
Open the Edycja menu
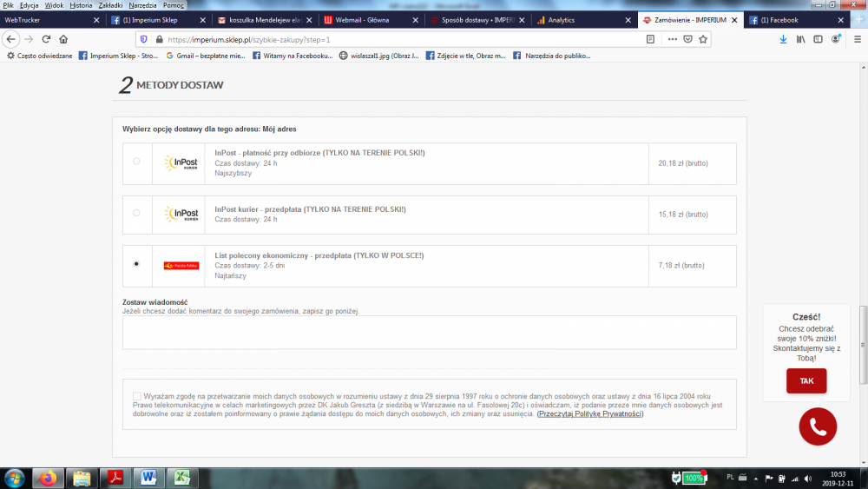click(29, 5)
